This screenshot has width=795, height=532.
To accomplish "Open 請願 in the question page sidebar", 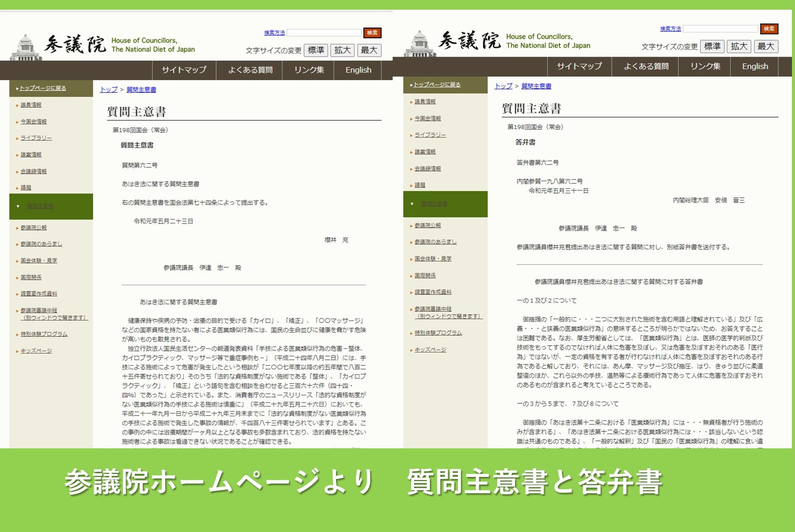I will (26, 188).
